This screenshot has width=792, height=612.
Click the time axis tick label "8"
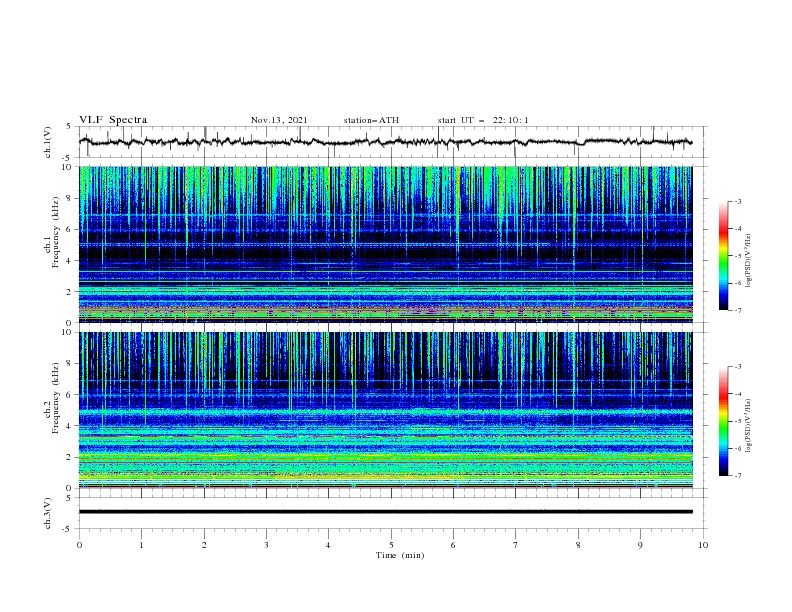point(578,545)
